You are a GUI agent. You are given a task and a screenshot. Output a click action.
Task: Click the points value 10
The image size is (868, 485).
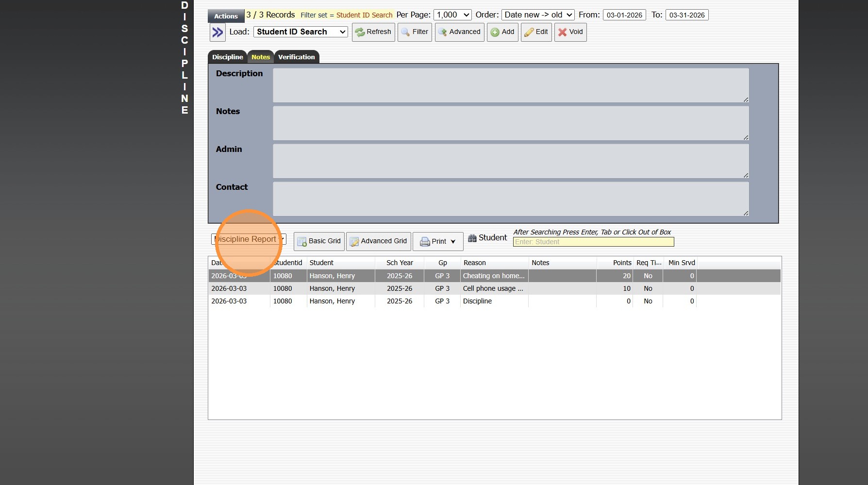point(627,288)
